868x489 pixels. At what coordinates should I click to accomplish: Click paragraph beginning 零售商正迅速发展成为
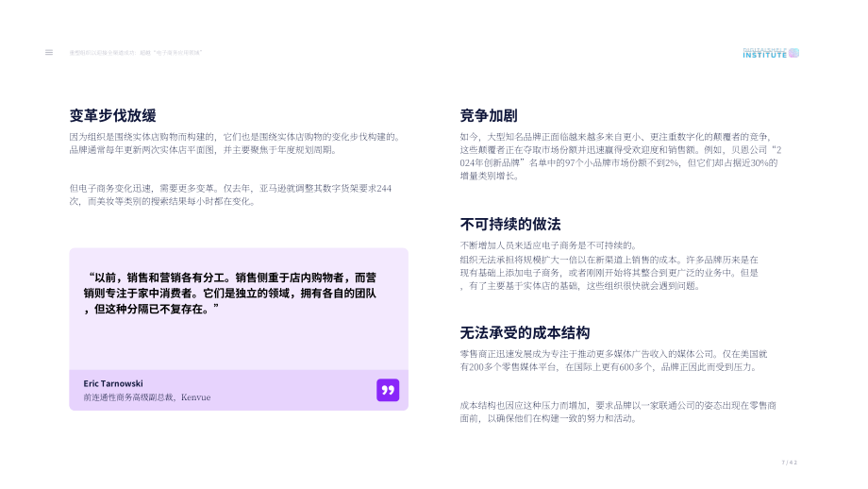pyautogui.click(x=613, y=361)
